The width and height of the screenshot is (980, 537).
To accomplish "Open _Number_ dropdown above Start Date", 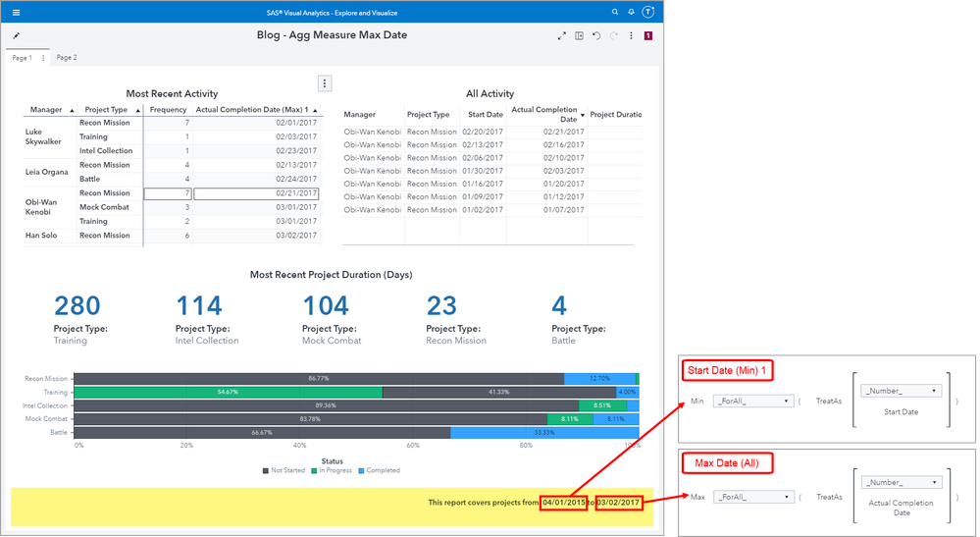I will [902, 391].
